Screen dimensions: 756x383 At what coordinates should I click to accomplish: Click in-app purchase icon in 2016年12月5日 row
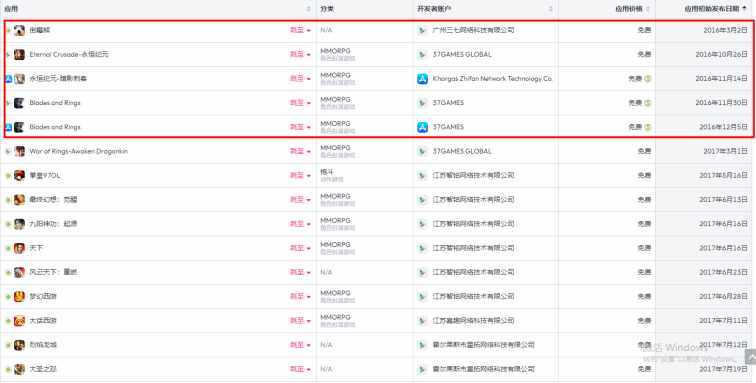[x=648, y=127]
